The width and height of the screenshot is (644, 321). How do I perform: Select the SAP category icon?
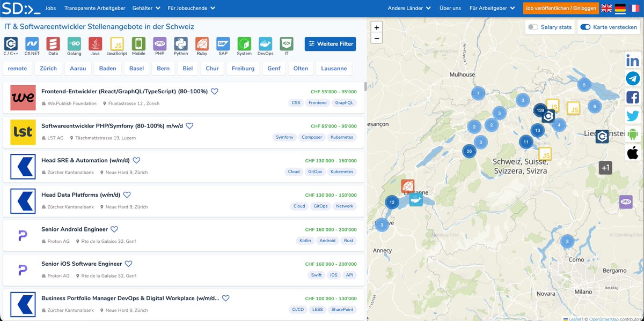pos(223,46)
